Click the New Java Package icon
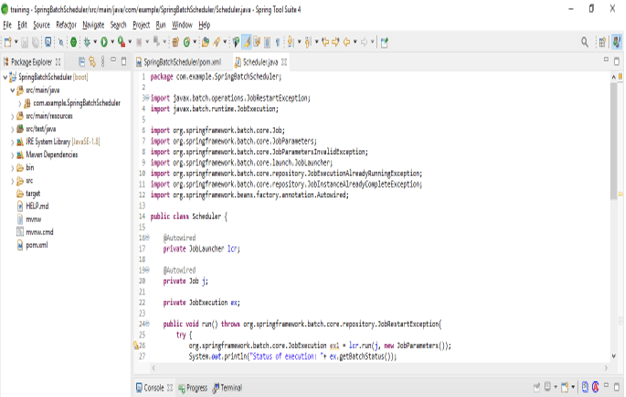 click(175, 42)
